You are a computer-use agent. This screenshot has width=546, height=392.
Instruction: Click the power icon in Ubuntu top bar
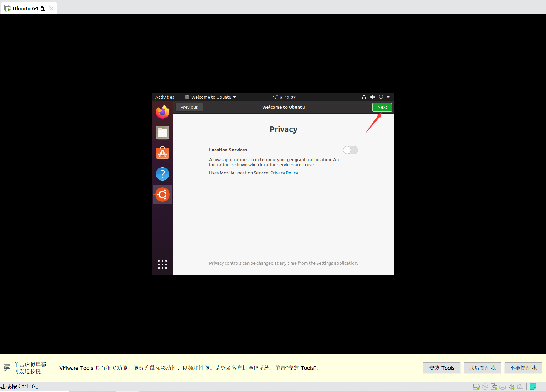click(381, 97)
